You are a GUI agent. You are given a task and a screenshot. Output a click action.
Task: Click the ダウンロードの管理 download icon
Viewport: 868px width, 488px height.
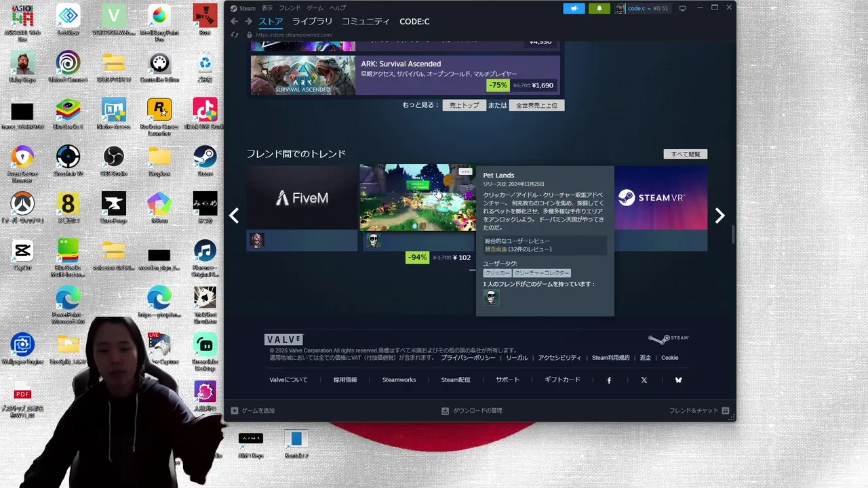point(445,411)
